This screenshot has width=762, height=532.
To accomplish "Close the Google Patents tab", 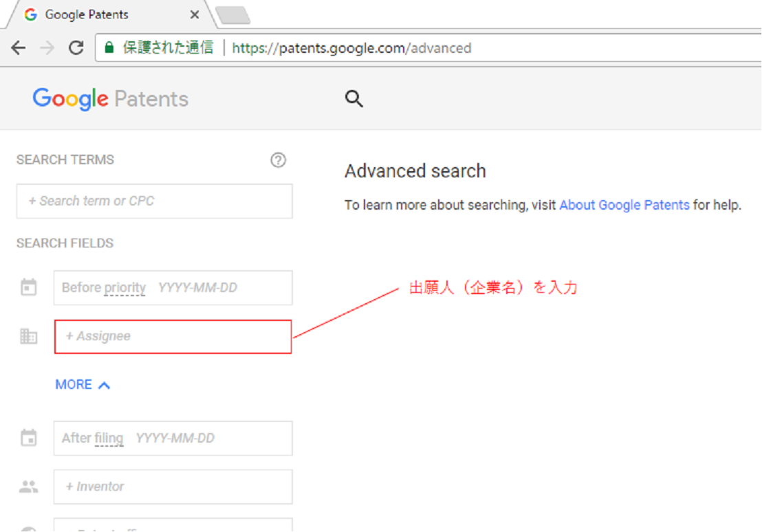I will click(x=195, y=14).
